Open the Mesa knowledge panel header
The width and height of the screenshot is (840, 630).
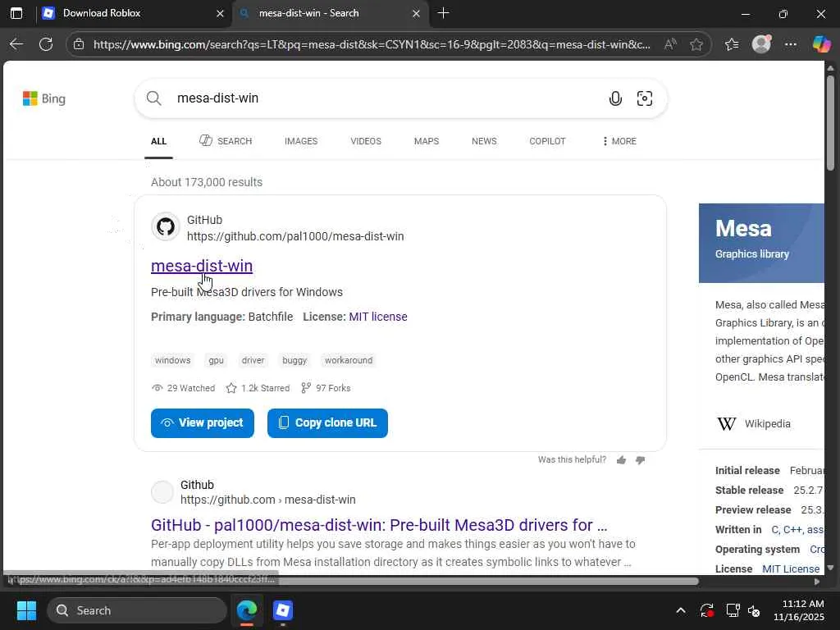(x=761, y=243)
